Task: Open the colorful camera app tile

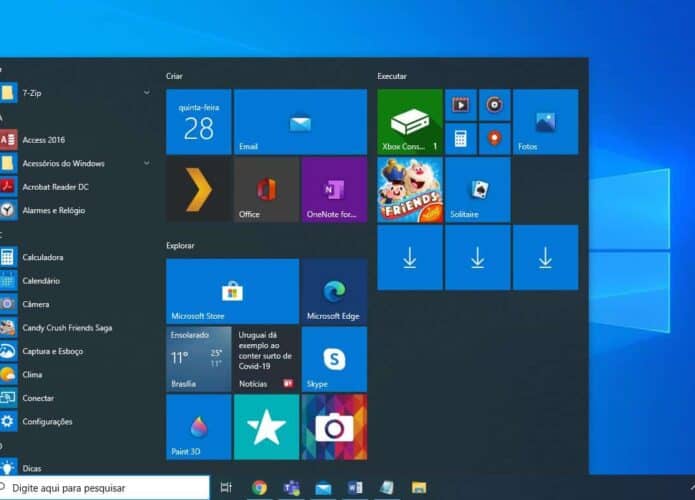Action: pyautogui.click(x=334, y=427)
